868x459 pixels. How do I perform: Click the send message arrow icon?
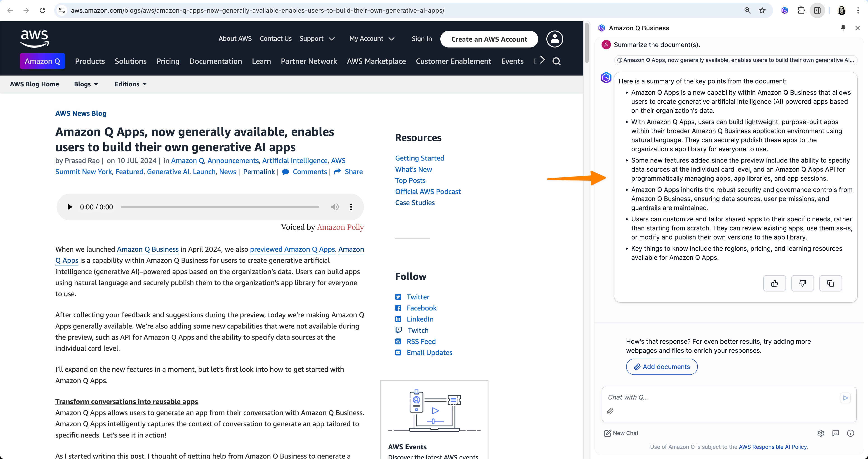point(845,398)
